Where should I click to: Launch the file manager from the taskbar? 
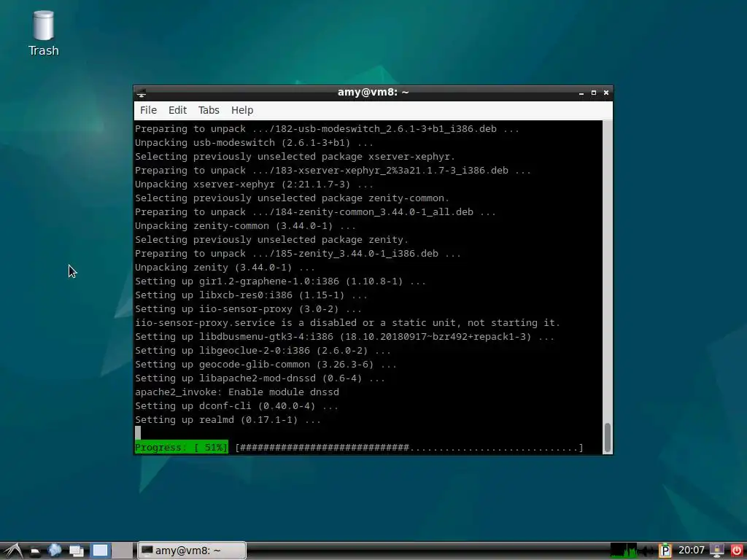click(x=35, y=551)
